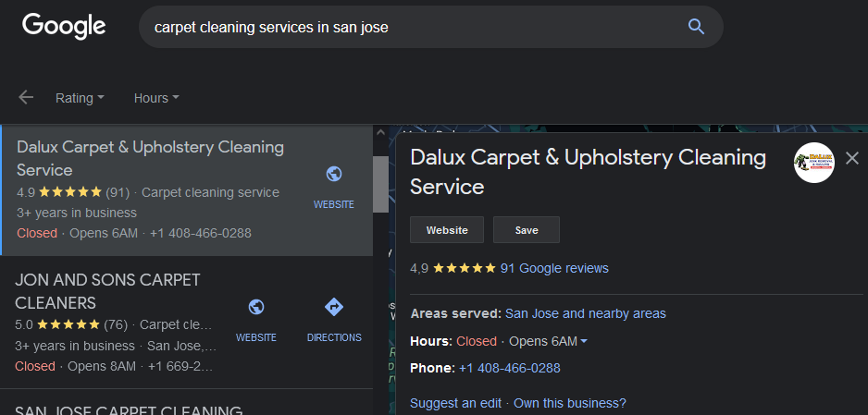868x415 pixels.
Task: Go back using the left arrow icon
Action: click(x=26, y=98)
